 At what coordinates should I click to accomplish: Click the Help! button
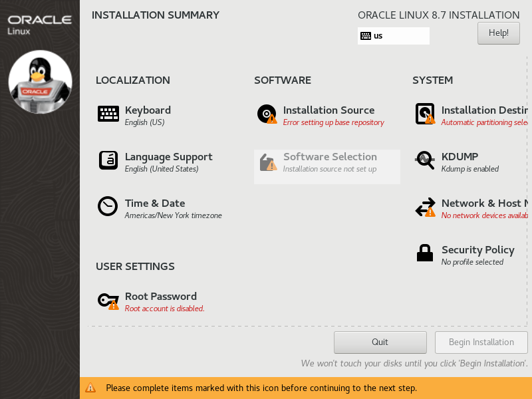tap(498, 33)
